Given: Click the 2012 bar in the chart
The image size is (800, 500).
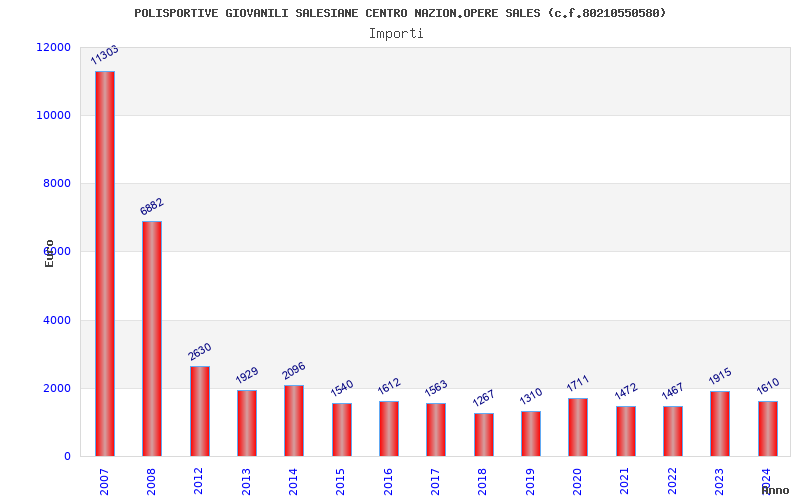Looking at the screenshot, I should (x=199, y=411).
